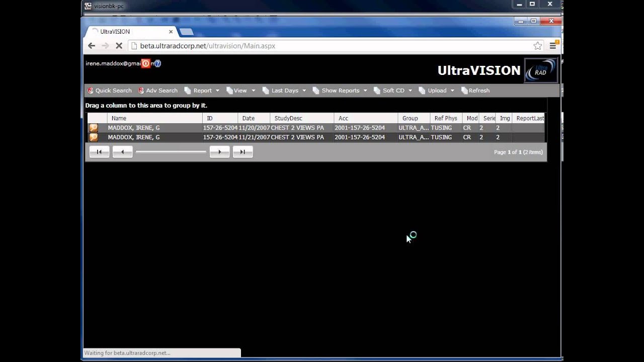Go to next page of results
The width and height of the screenshot is (644, 362).
coord(219,152)
